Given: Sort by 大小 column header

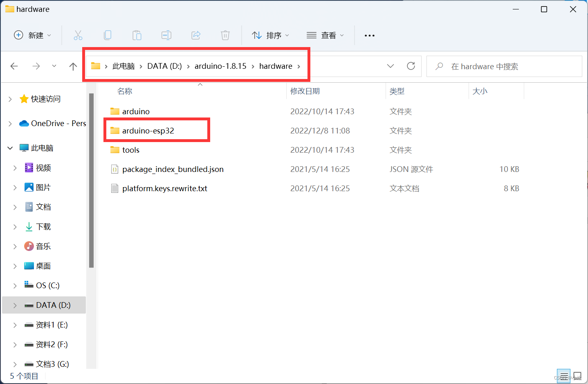Looking at the screenshot, I should click(480, 91).
